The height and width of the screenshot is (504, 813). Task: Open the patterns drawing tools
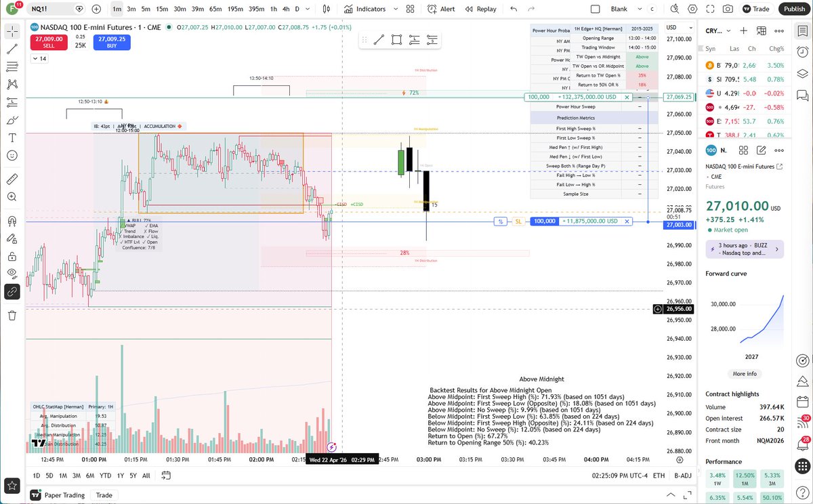click(12, 85)
